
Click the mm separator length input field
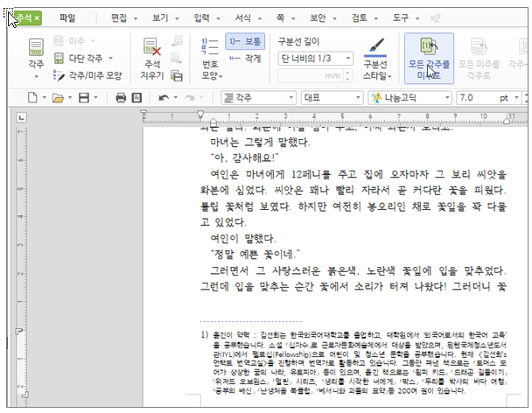tap(311, 75)
